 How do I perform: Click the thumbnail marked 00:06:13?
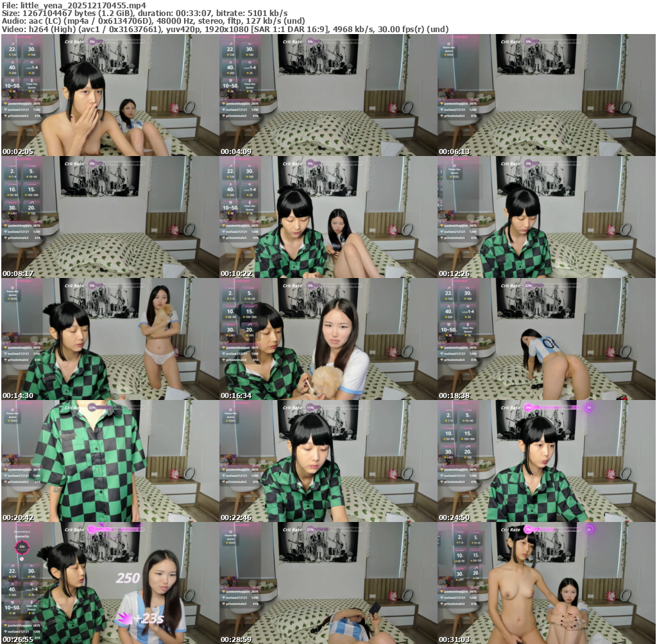click(x=547, y=95)
